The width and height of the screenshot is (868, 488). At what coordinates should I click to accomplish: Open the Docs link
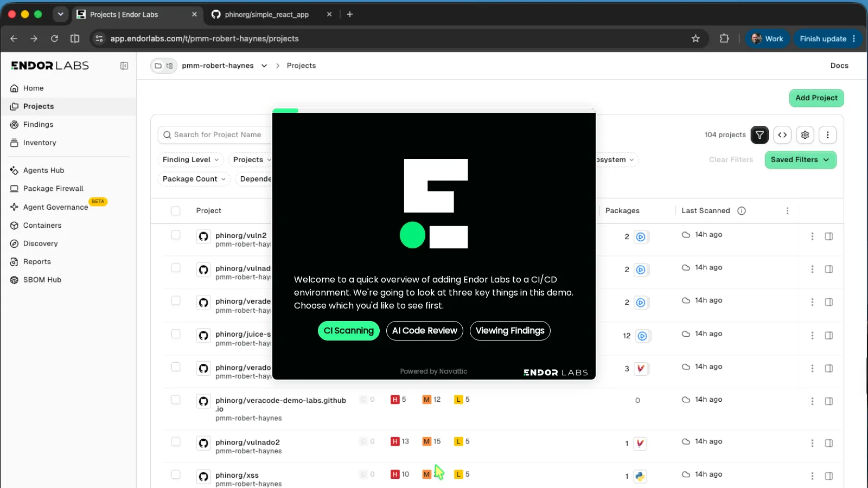[839, 66]
